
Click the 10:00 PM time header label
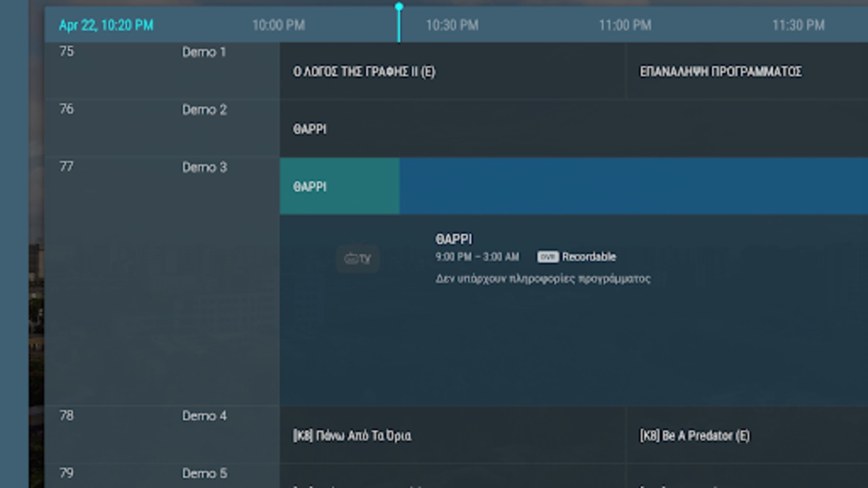tap(278, 26)
